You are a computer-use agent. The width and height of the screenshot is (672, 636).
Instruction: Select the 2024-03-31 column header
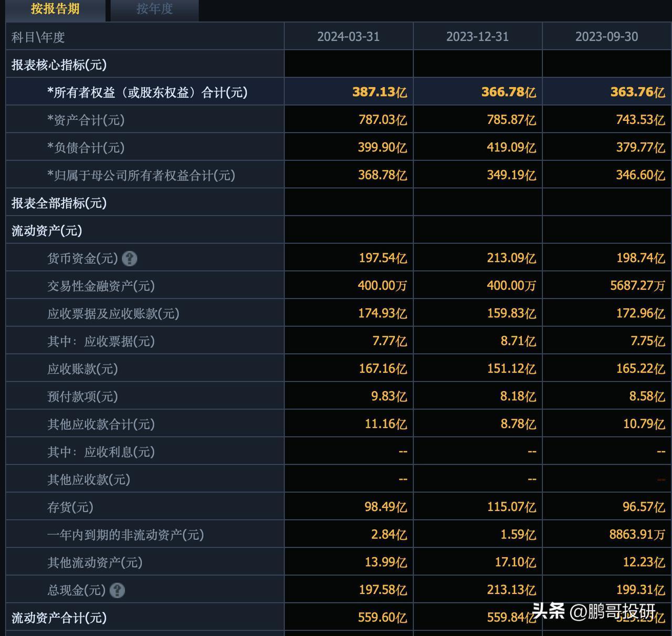[348, 37]
